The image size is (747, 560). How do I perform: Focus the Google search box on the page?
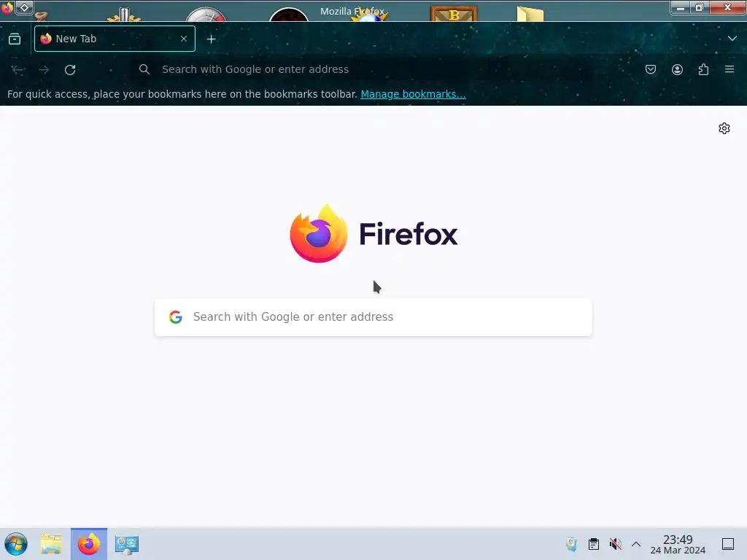373,317
